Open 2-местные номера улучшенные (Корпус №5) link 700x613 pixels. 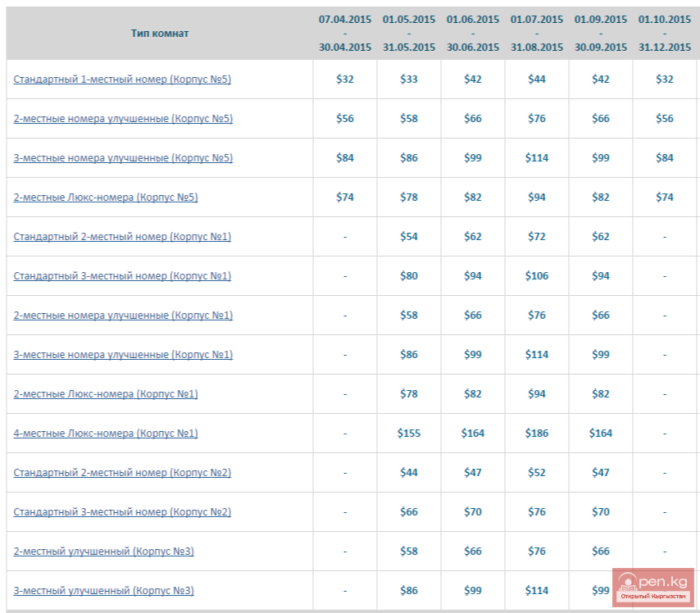point(123,119)
